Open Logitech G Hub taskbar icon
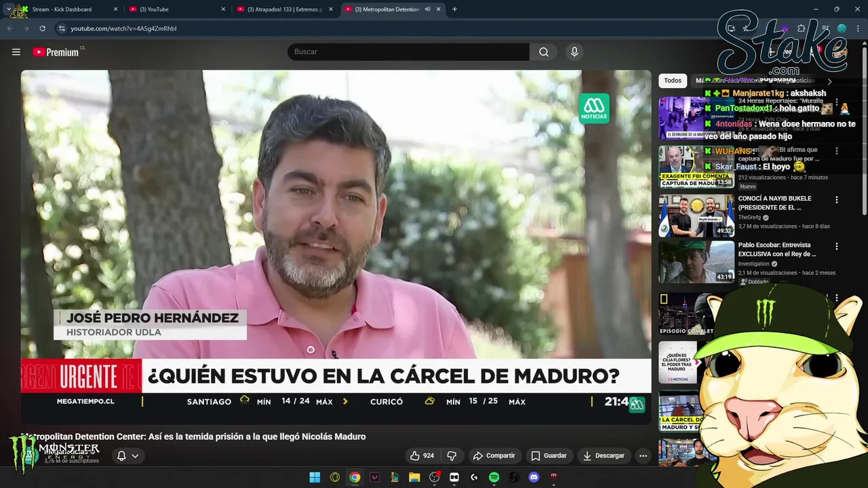The image size is (868, 488). click(474, 477)
